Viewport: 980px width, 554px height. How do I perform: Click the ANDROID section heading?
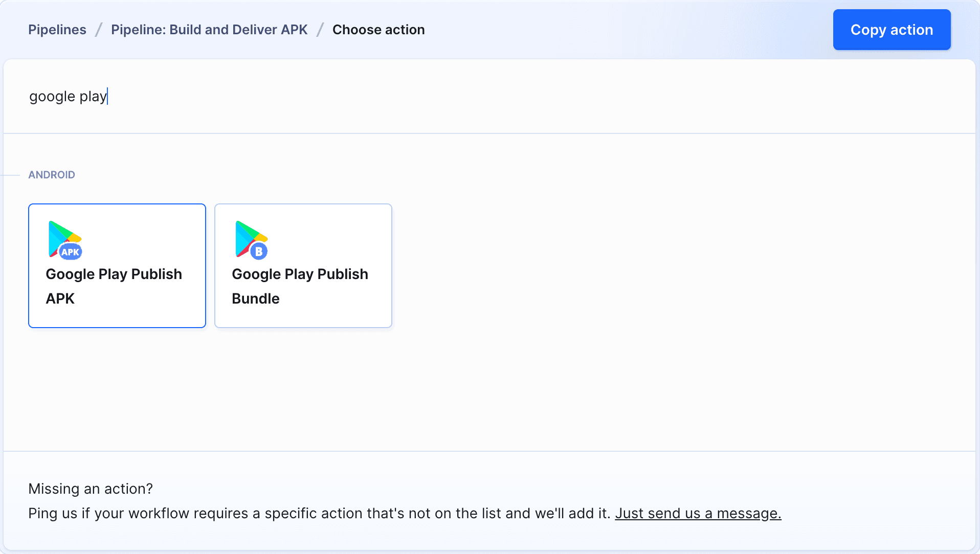point(52,174)
